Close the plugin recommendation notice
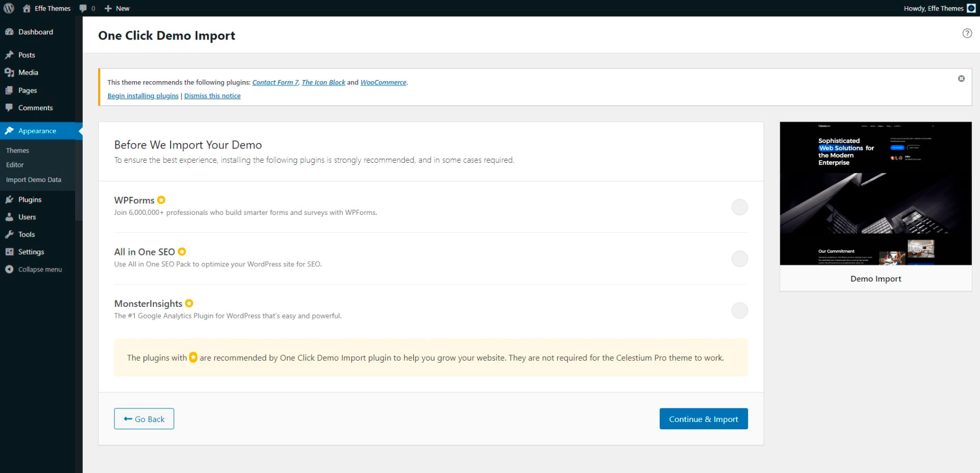The height and width of the screenshot is (473, 980). tap(961, 79)
